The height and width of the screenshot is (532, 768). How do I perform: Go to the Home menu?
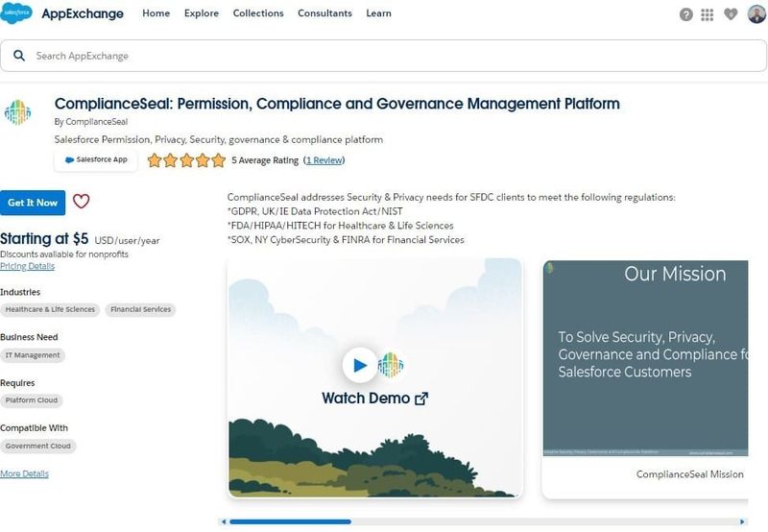point(156,13)
